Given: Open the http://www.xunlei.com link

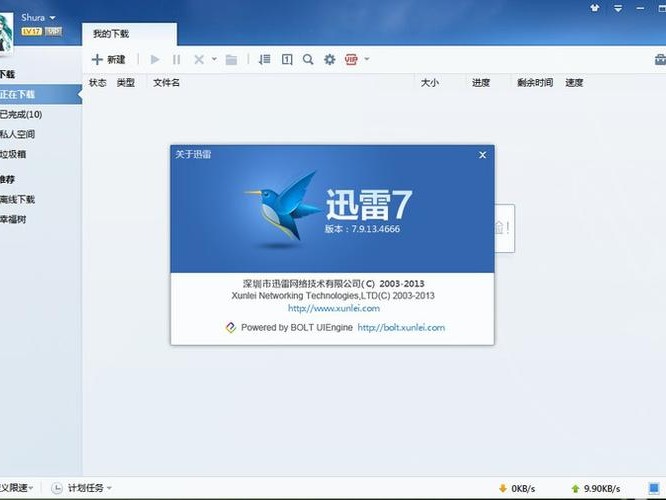Looking at the screenshot, I should (x=334, y=308).
